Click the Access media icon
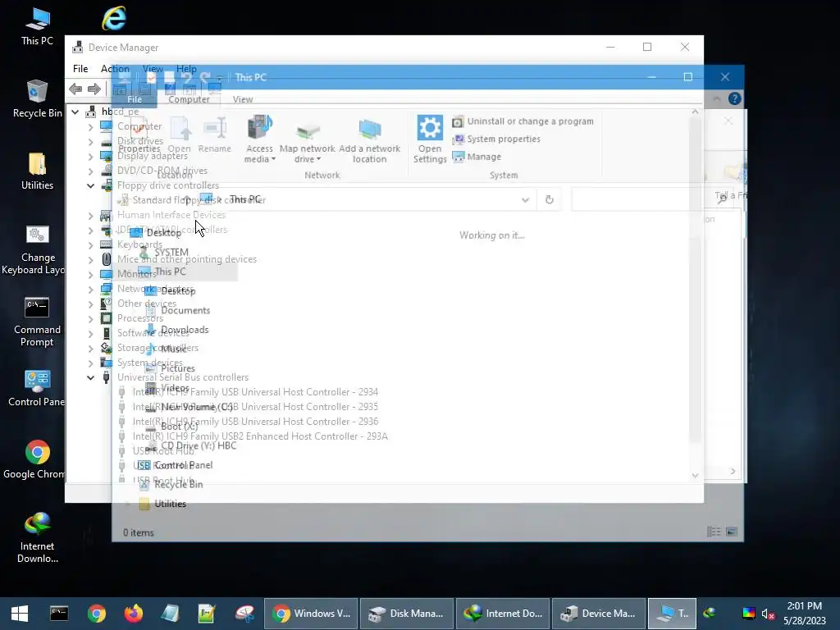Viewport: 840px width, 630px height. click(259, 139)
